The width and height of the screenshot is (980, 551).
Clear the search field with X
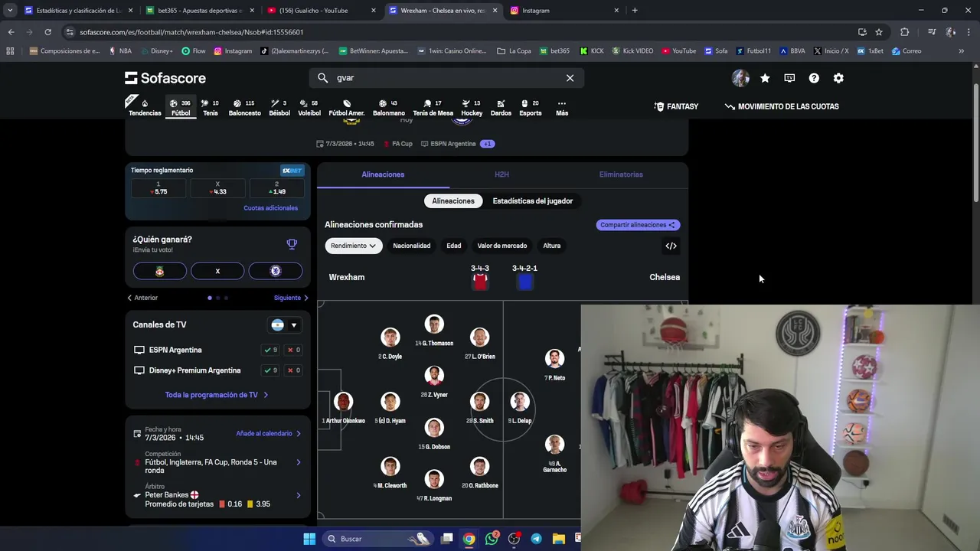coord(570,78)
